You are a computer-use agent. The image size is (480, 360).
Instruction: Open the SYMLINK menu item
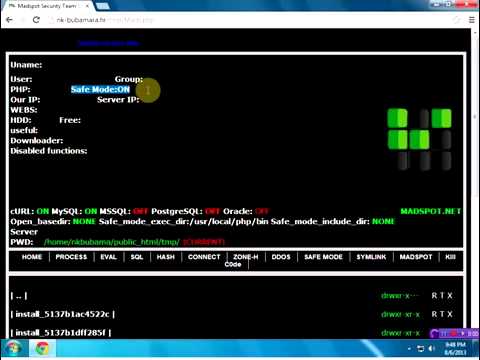click(x=371, y=257)
